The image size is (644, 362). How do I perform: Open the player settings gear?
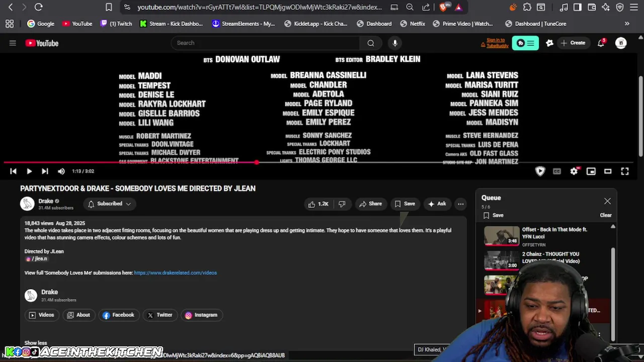click(574, 171)
